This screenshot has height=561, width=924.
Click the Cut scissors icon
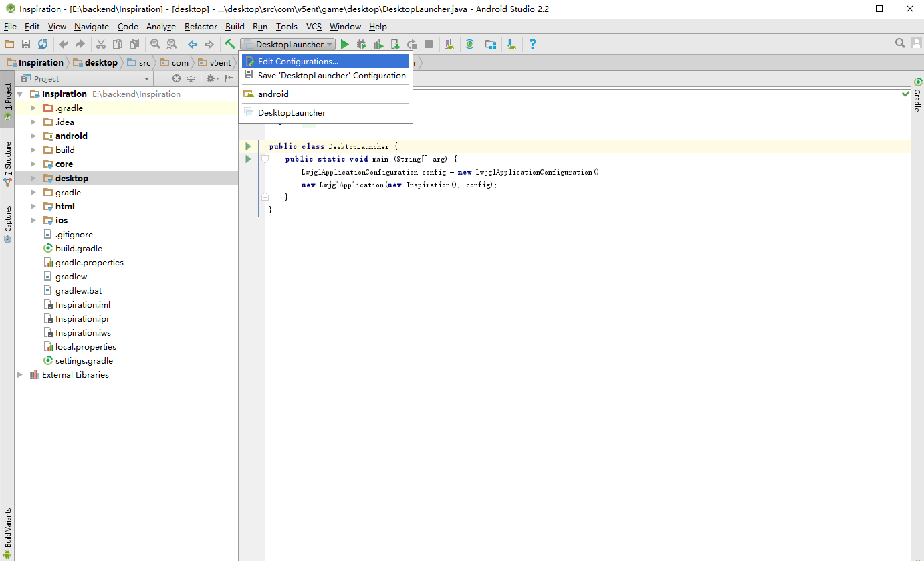[x=101, y=44]
